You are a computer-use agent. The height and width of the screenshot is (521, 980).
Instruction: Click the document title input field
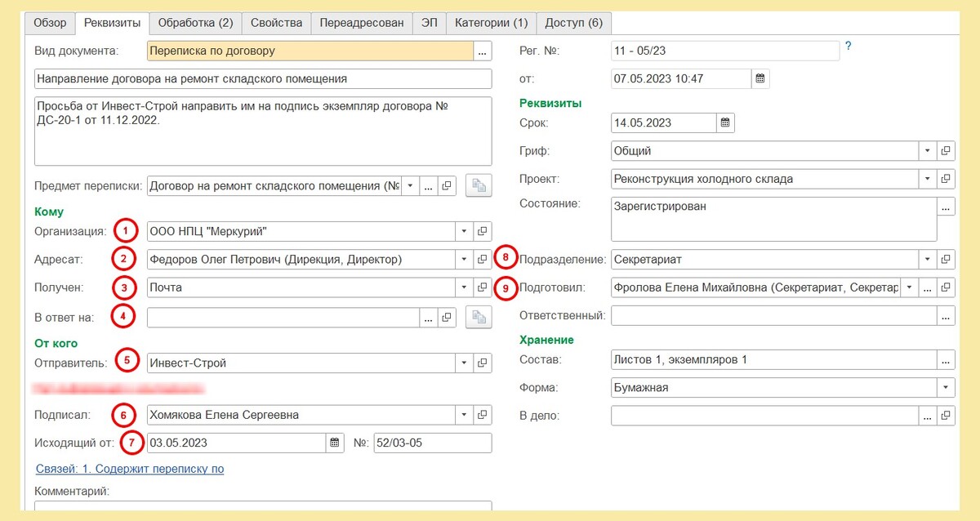click(x=262, y=79)
